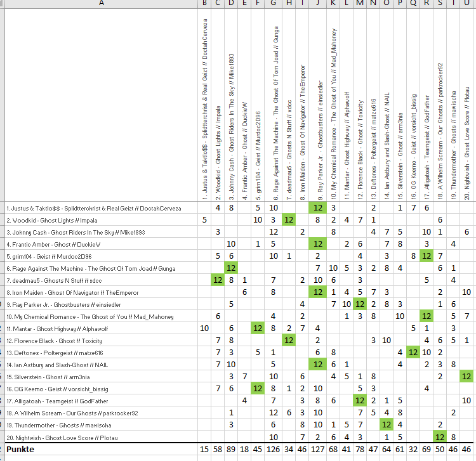
Task: Click row label '3. Johnny Cash - Ghost Riders In The Sky // Mike1893'
Action: click(76, 233)
